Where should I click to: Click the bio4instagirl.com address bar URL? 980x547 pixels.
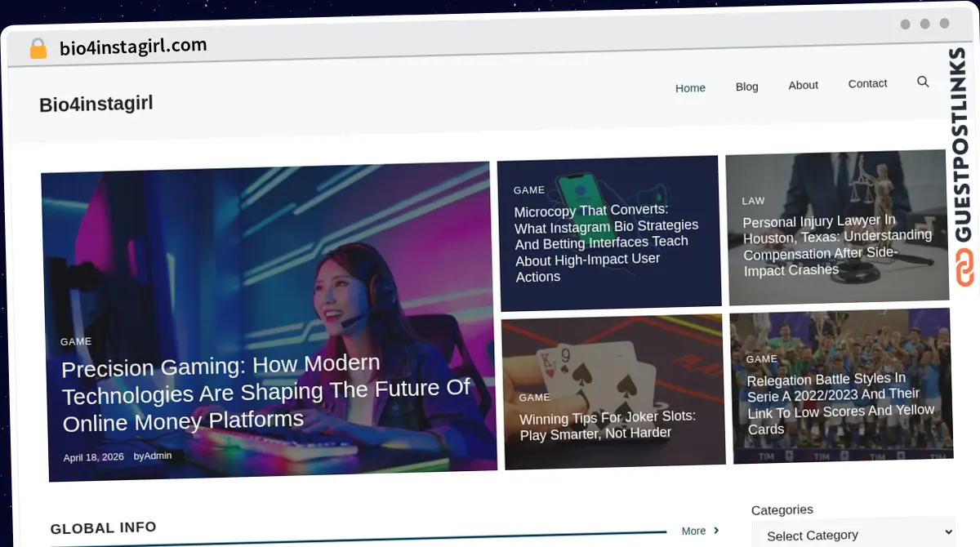[133, 47]
